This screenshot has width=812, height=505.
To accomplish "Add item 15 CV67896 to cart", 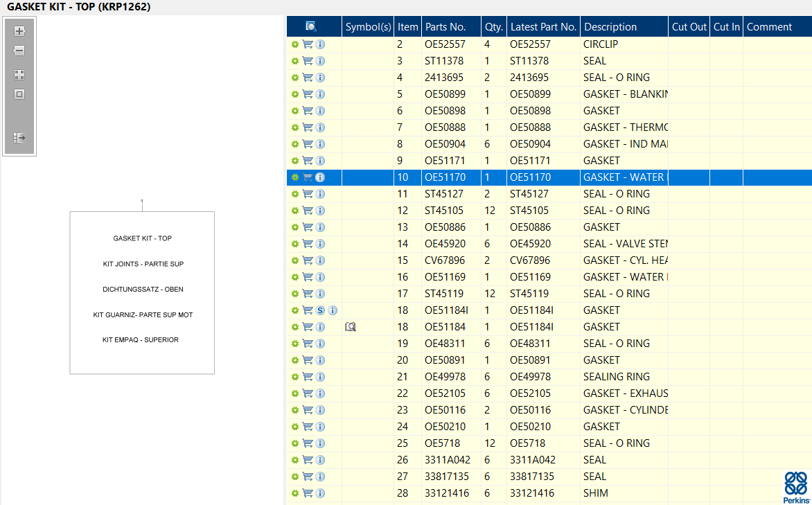I will tap(308, 260).
